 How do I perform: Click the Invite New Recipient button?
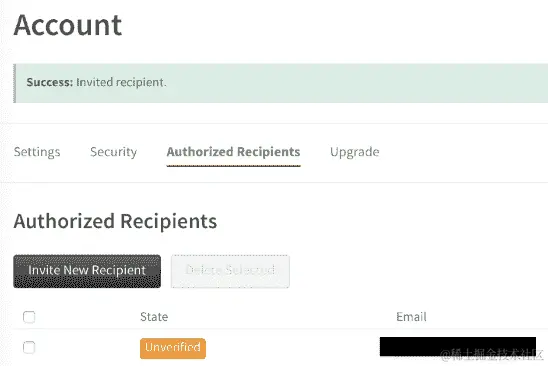pos(87,271)
